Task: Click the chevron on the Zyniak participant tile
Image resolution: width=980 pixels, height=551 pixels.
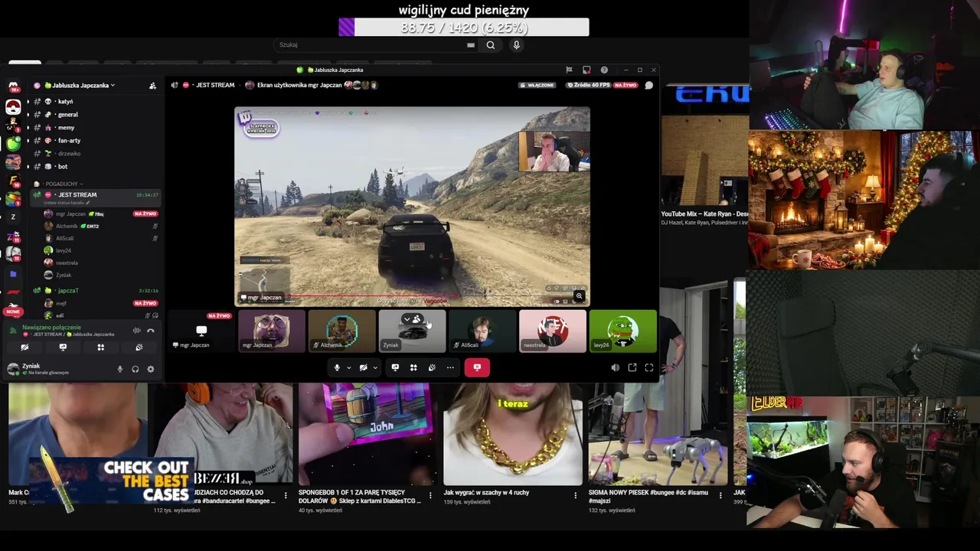Action: (x=407, y=319)
